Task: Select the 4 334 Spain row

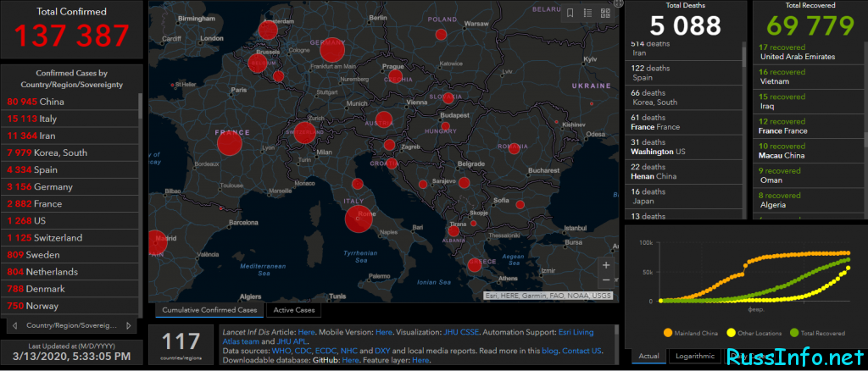Action: pos(70,169)
